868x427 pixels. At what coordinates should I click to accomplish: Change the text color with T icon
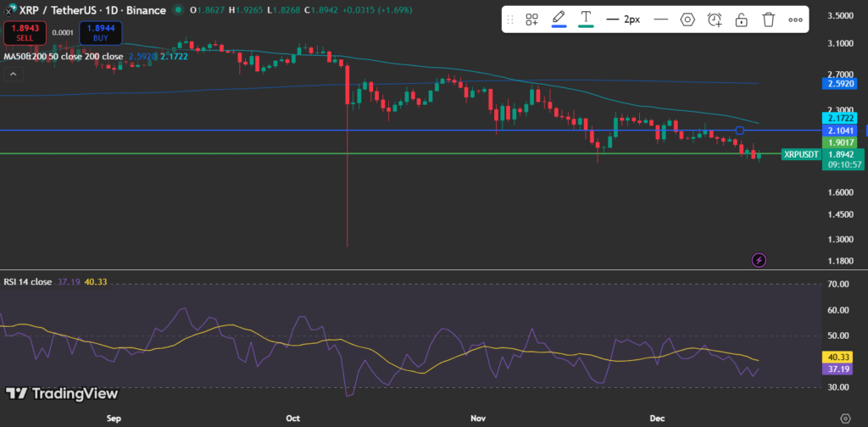click(586, 19)
